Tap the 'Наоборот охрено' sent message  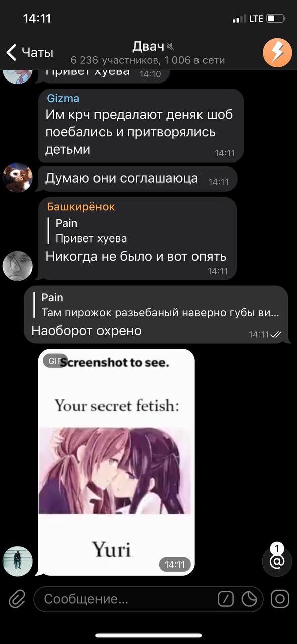click(86, 331)
